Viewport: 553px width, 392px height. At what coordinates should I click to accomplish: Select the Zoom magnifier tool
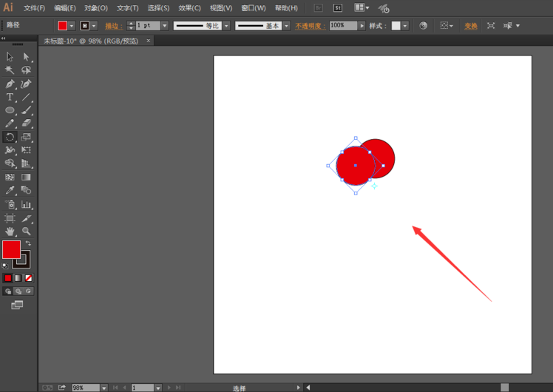pos(27,232)
